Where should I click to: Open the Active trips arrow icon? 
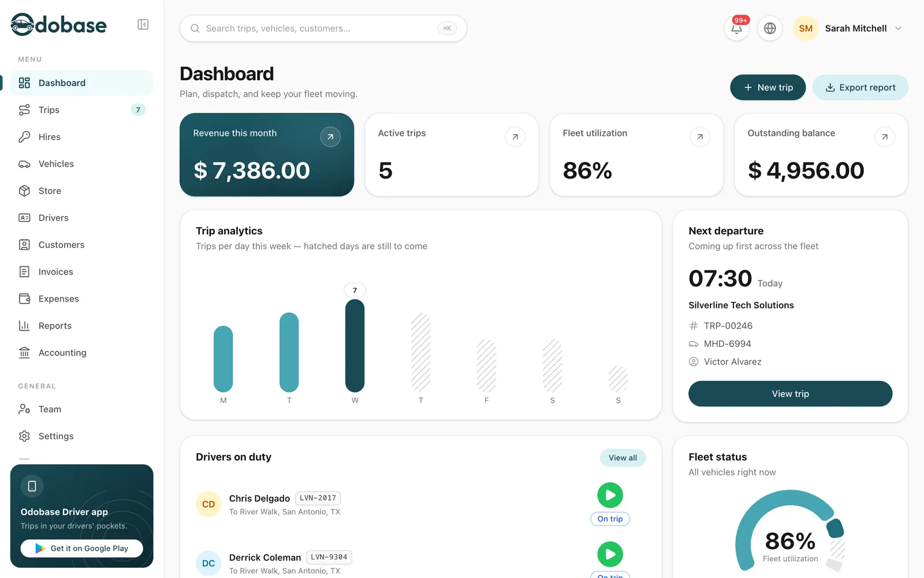coord(515,137)
